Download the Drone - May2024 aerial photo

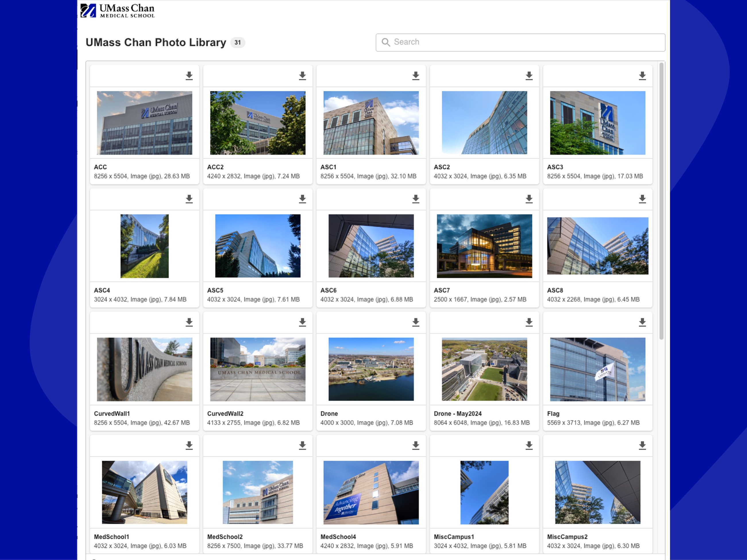(529, 323)
